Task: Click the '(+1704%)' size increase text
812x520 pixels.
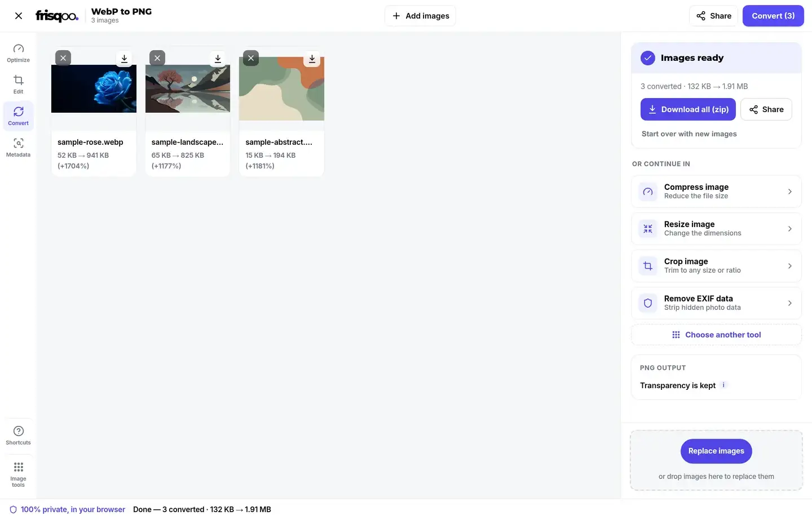Action: [73, 166]
